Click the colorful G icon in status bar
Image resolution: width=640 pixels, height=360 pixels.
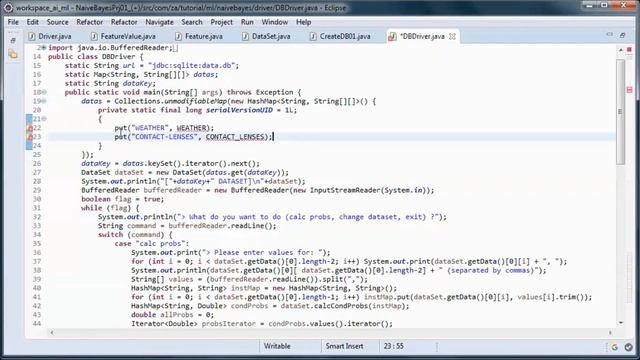pos(614,347)
